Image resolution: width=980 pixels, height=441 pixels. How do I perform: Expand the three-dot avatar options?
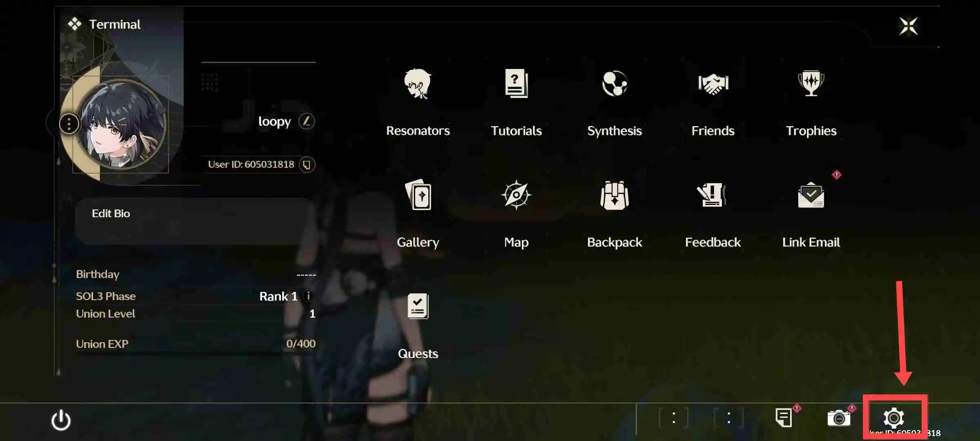tap(69, 123)
